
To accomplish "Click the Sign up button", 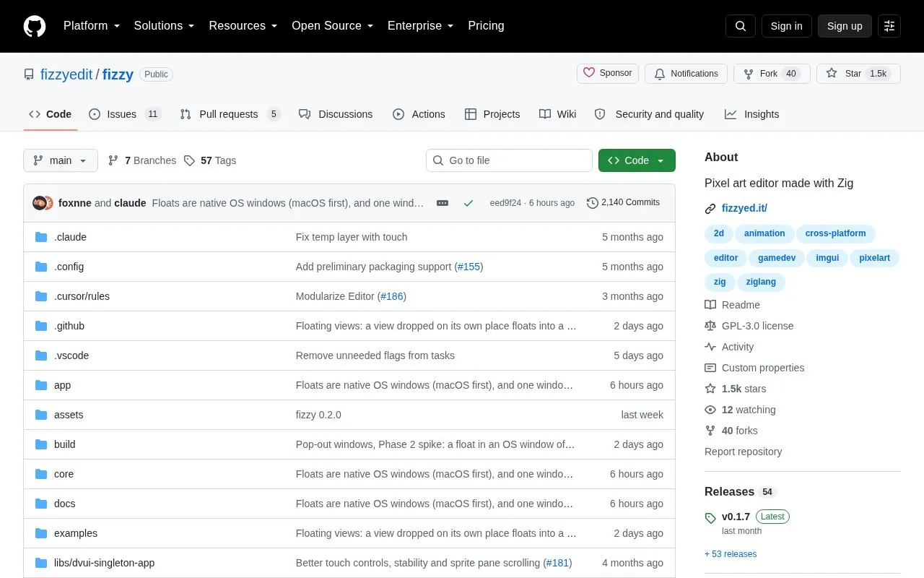I will point(845,26).
